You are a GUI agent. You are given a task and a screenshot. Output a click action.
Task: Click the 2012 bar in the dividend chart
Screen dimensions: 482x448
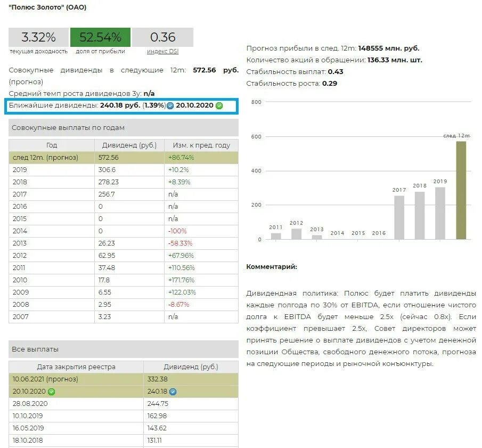tap(296, 234)
